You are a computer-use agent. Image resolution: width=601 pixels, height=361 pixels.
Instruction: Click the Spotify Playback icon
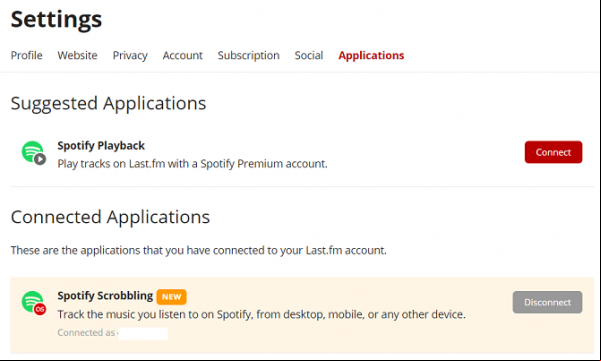click(34, 153)
